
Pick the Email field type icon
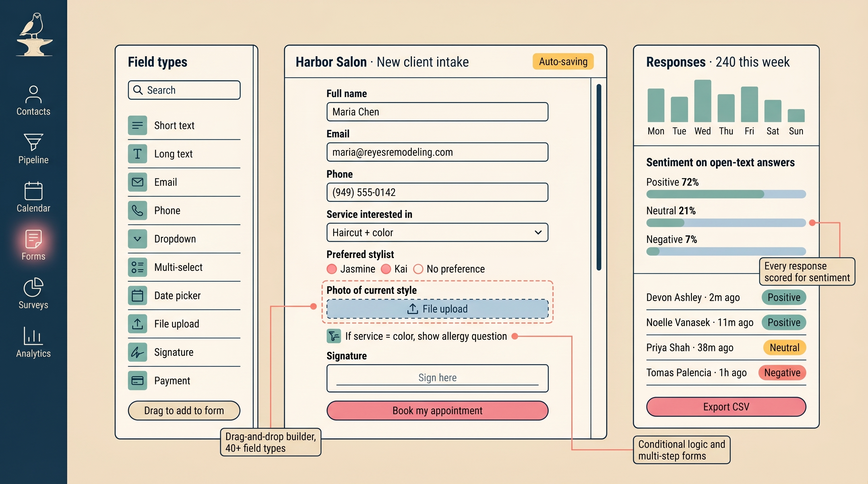[x=138, y=182]
